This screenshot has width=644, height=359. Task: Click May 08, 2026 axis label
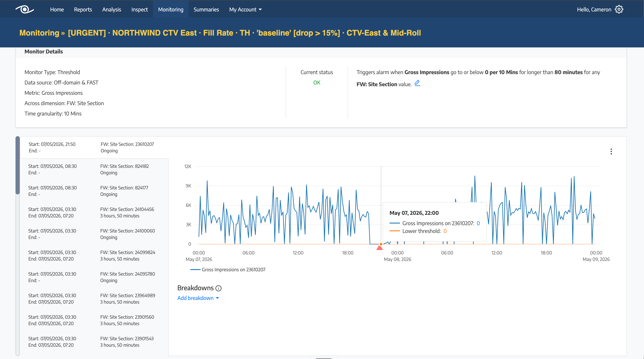[397, 259]
